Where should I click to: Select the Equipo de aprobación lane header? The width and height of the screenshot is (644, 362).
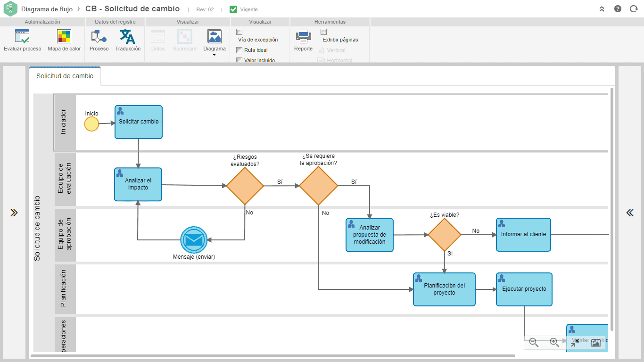pos(65,234)
